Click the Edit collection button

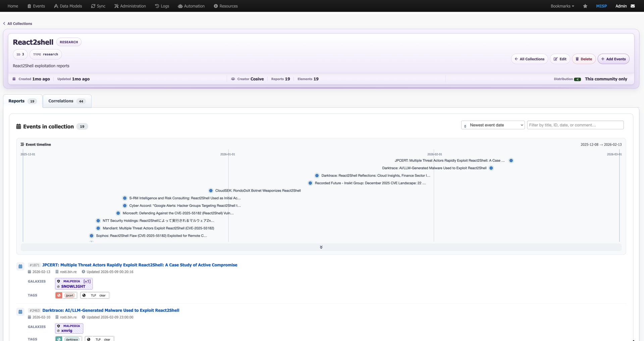tap(560, 59)
